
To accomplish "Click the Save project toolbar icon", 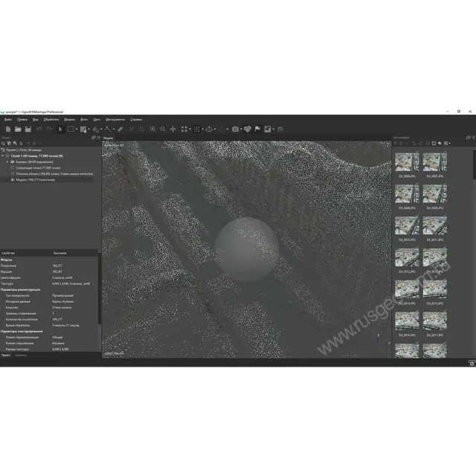I will coord(28,129).
